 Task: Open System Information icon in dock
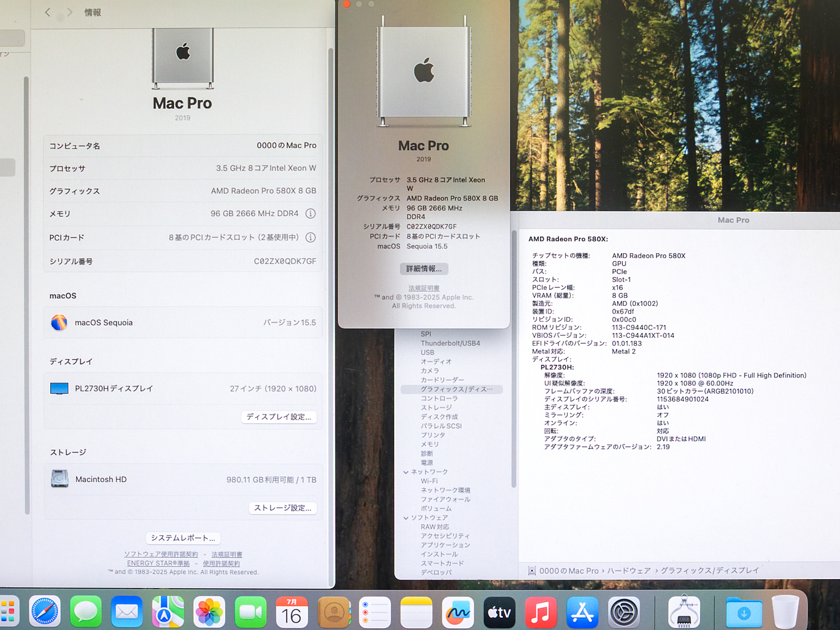tap(684, 612)
